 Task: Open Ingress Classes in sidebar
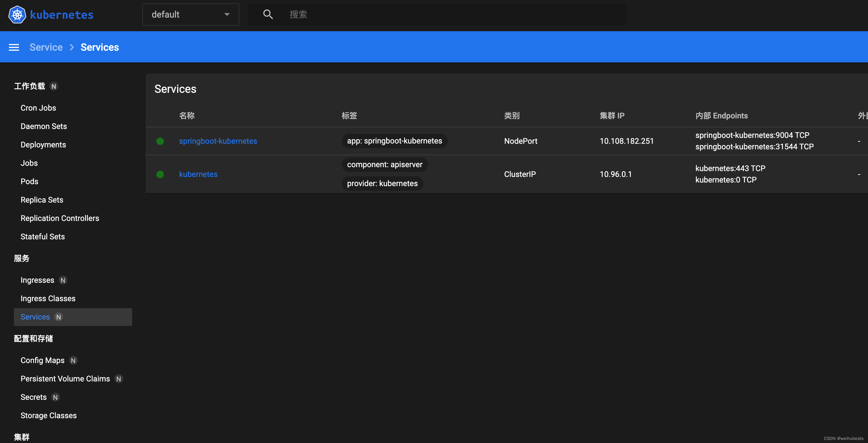(48, 299)
